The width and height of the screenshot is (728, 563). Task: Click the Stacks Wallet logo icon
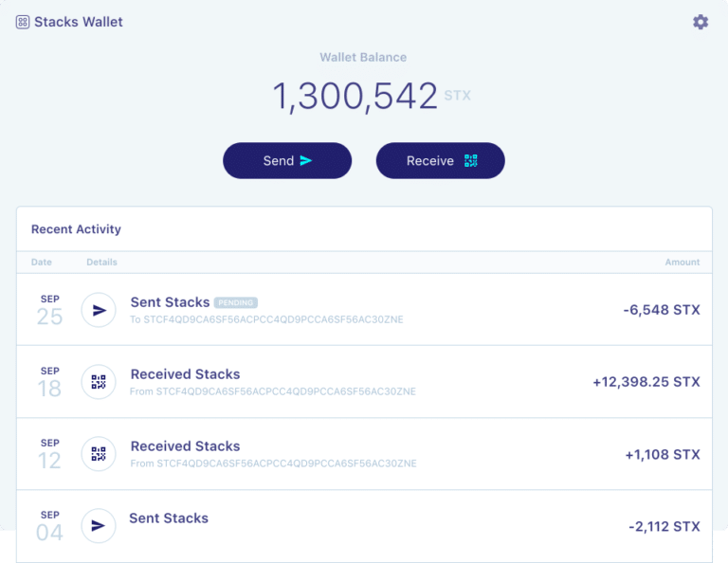[x=23, y=22]
